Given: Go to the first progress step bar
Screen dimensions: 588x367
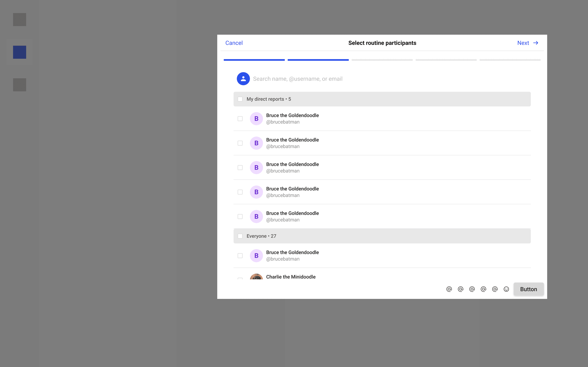Looking at the screenshot, I should pyautogui.click(x=254, y=60).
